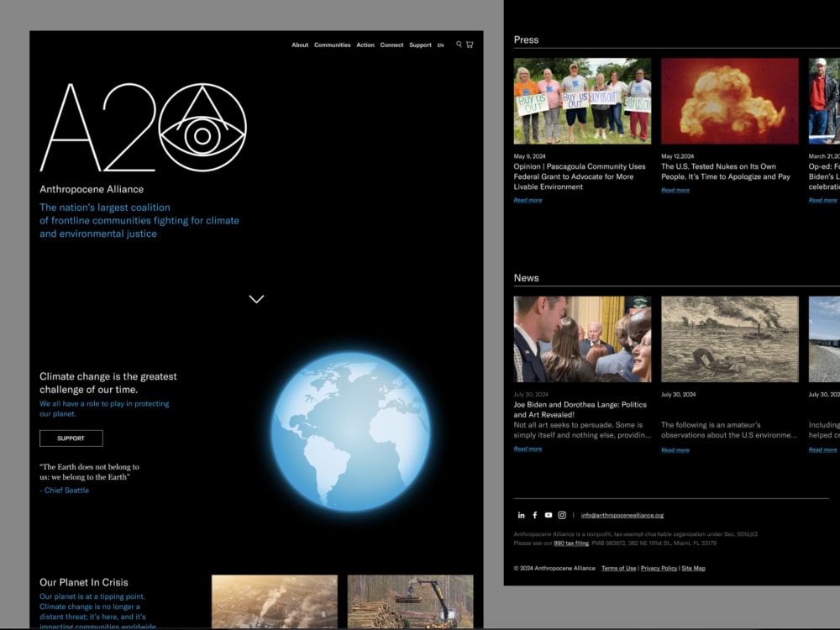
Task: Click the May 12, 2024 date
Action: pos(677,156)
